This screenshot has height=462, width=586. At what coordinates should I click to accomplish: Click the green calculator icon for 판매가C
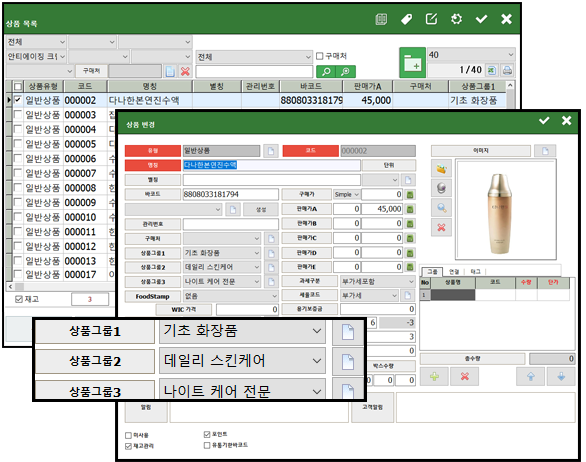click(410, 238)
